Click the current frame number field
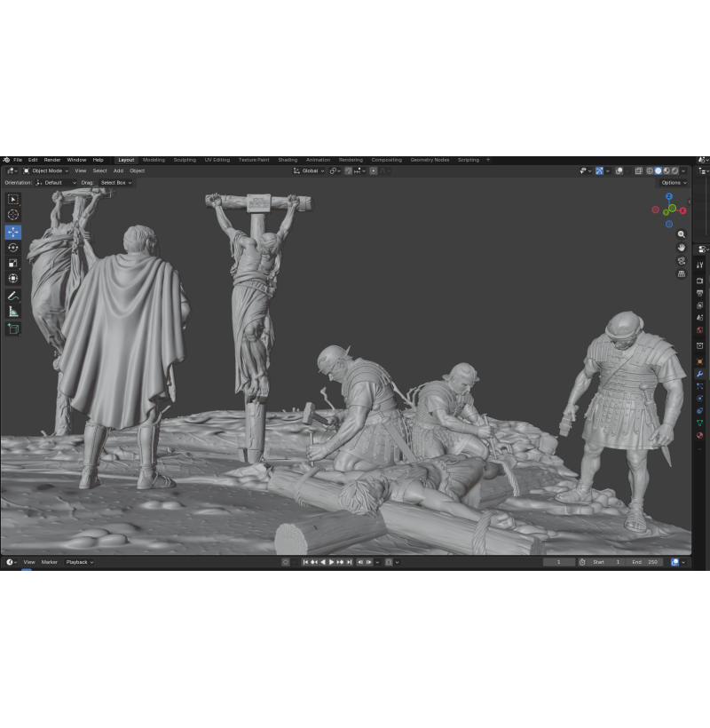This screenshot has height=728, width=710. tap(559, 562)
